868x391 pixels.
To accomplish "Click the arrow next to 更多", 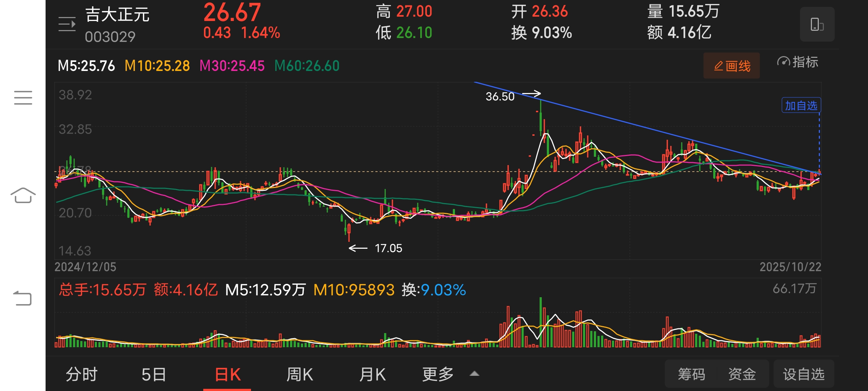I will click(475, 374).
